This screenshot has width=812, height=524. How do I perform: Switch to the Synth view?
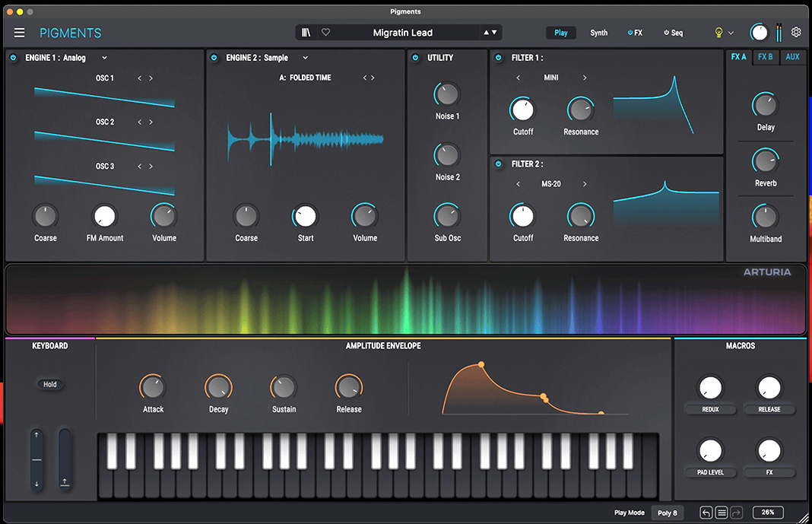tap(598, 33)
